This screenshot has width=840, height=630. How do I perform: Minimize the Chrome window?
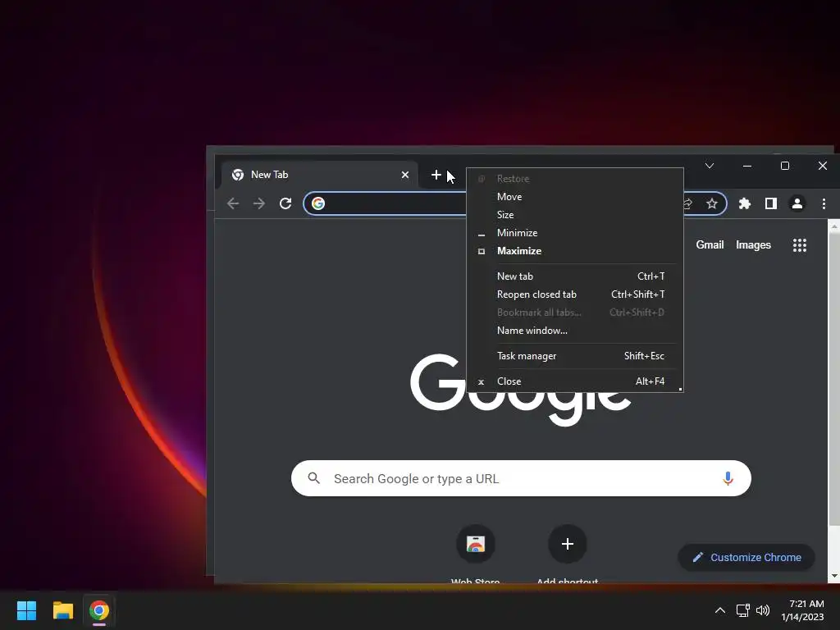click(x=747, y=166)
